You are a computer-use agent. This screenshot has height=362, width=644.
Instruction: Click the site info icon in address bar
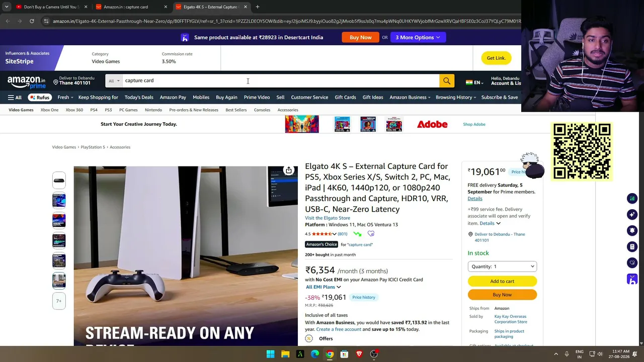(46, 21)
